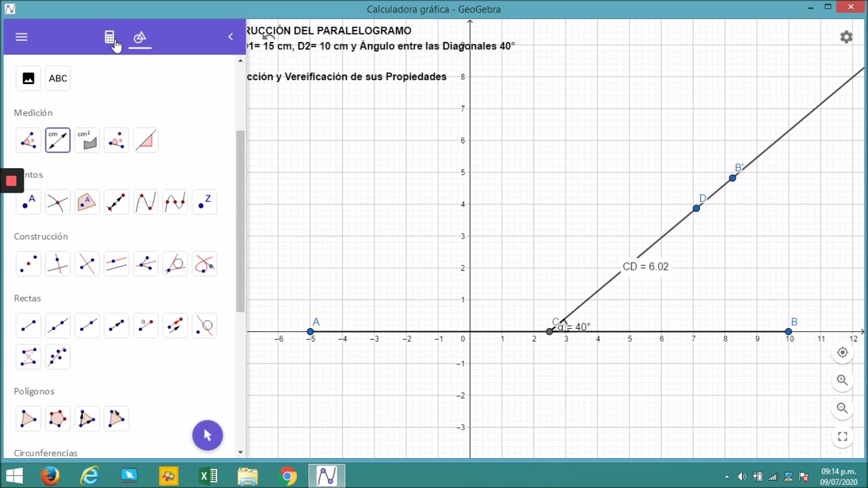This screenshot has width=868, height=488.
Task: Select the Segment with Given Length tool
Action: (145, 326)
